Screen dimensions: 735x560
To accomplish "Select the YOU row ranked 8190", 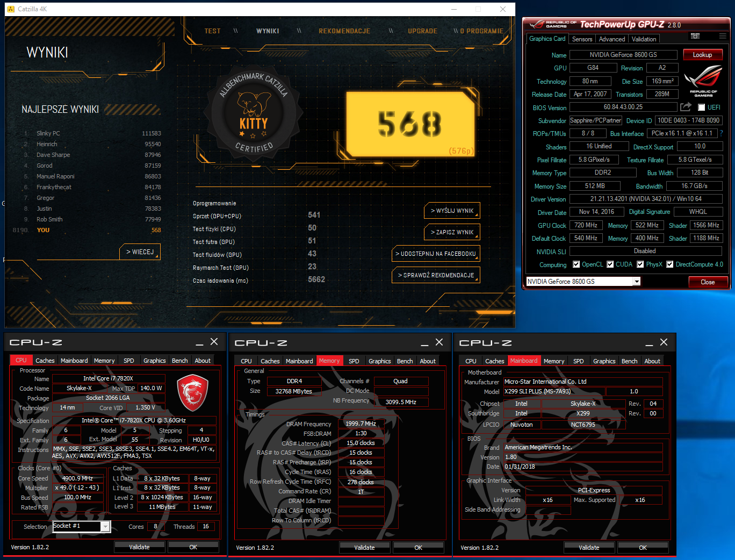I will click(87, 230).
